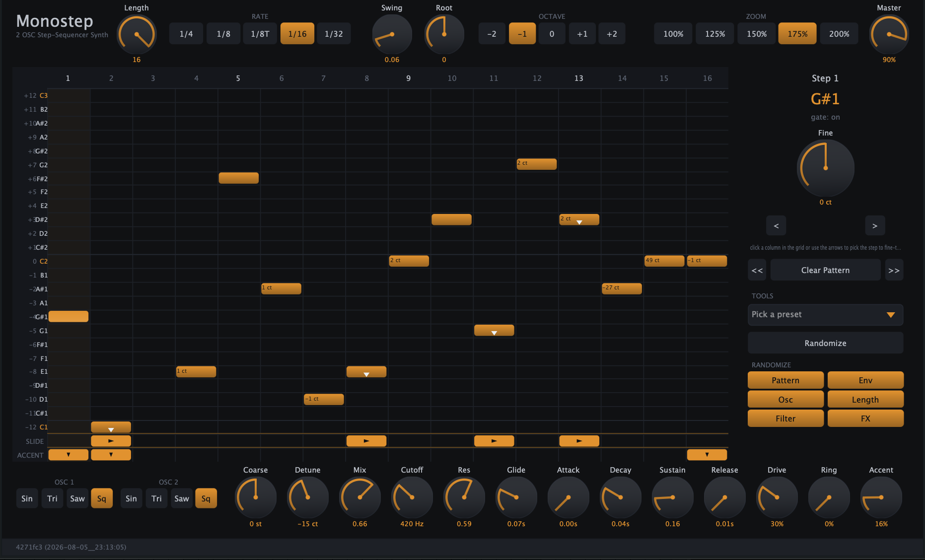Screen dimensions: 925x560
Task: Click the Drive knob
Action: point(777,497)
